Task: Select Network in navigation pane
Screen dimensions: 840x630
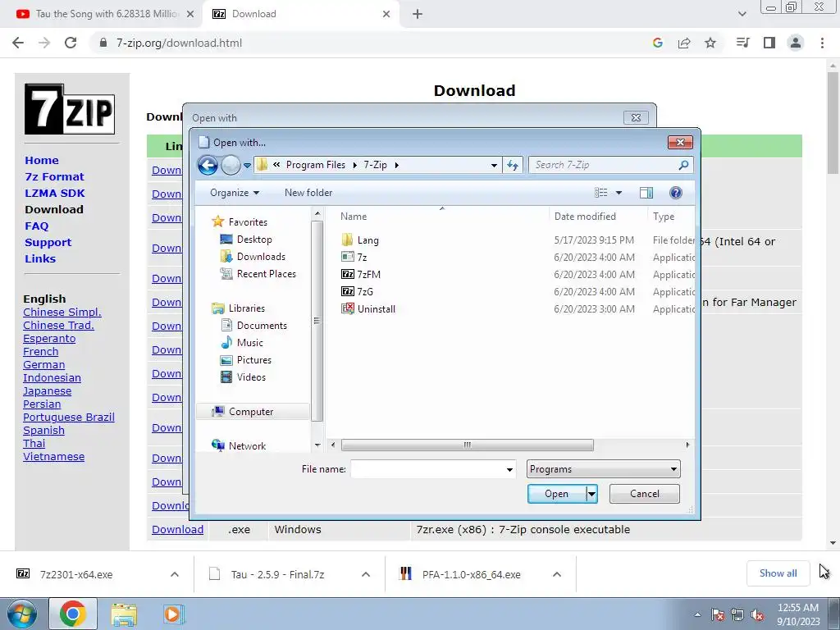Action: point(246,445)
